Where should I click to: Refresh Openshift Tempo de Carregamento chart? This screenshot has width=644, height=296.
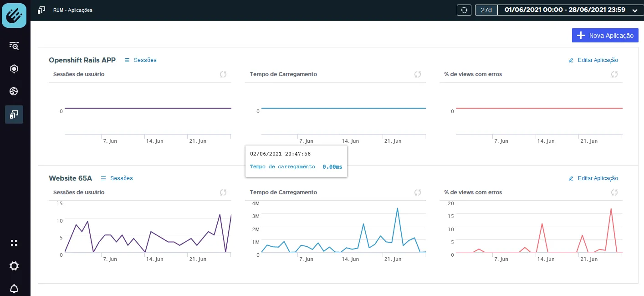418,74
